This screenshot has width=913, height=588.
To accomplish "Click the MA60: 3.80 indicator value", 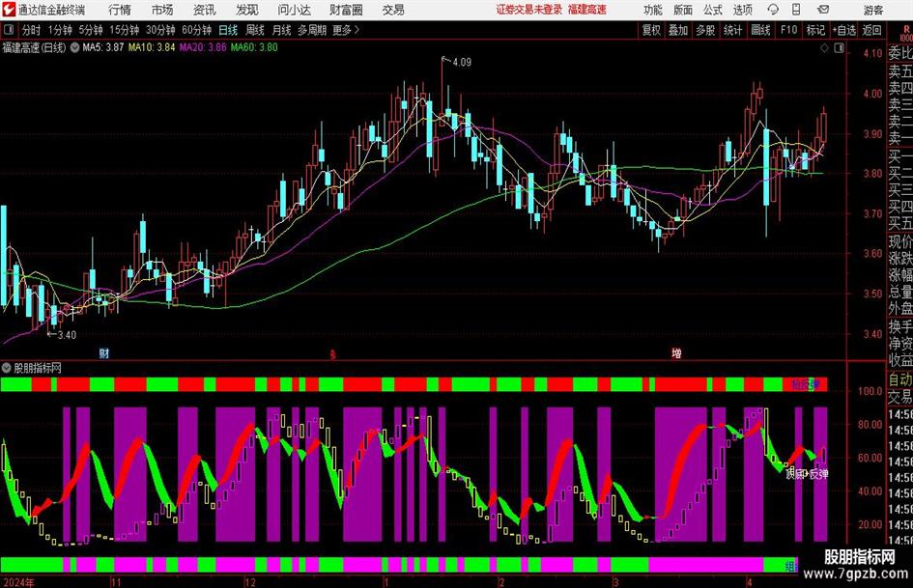I will [x=254, y=47].
